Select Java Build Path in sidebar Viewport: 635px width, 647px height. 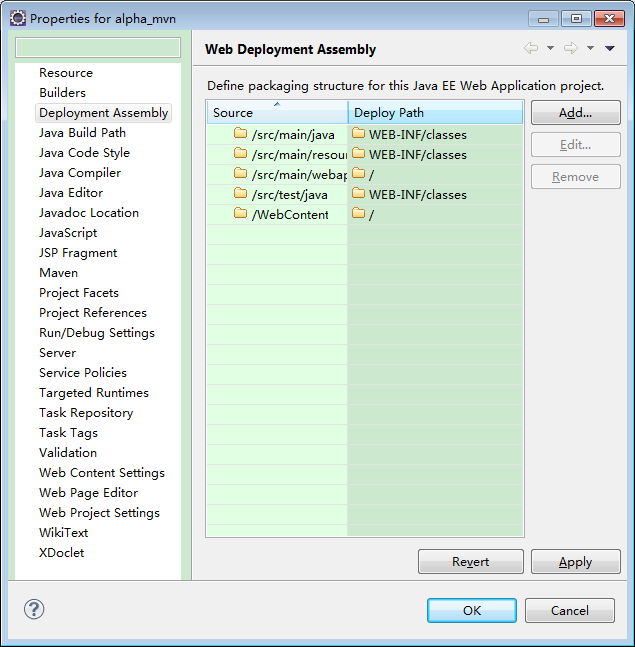tap(82, 133)
